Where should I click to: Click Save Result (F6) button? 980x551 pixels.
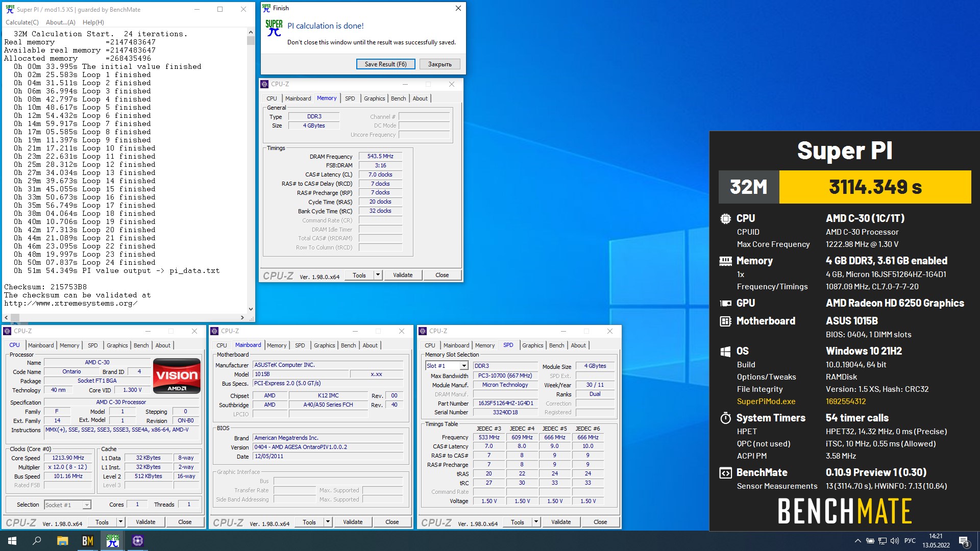click(385, 64)
